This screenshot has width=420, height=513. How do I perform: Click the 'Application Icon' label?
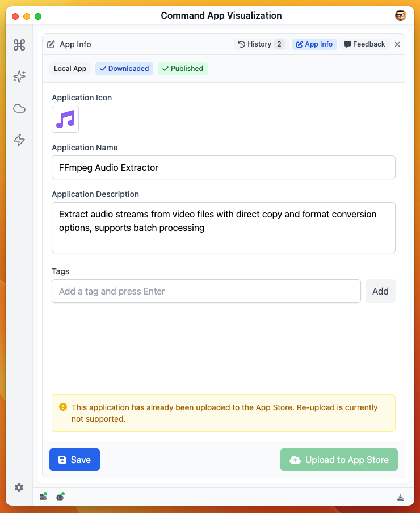82,98
